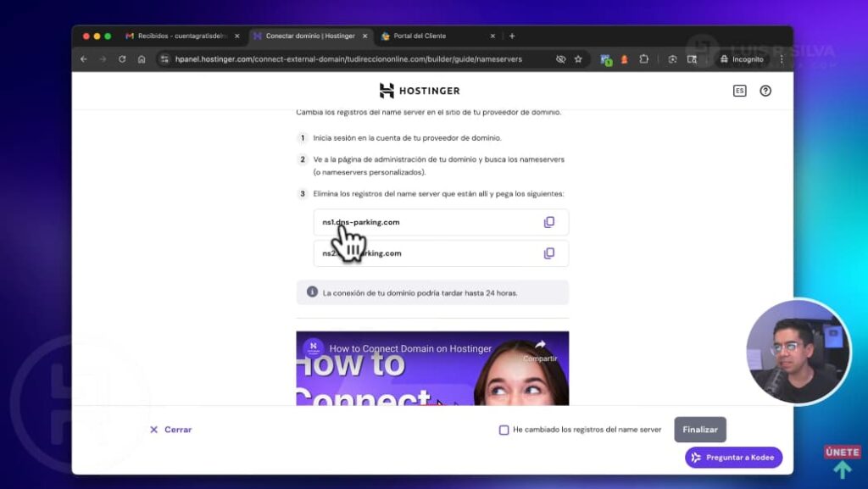Screen dimensions: 868x489
Task: Open the ES language selector
Action: tap(739, 91)
